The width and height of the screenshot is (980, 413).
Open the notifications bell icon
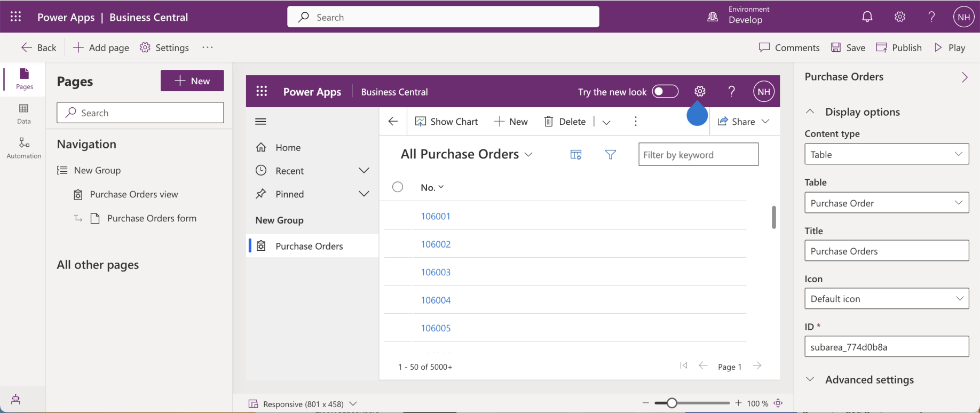(867, 17)
